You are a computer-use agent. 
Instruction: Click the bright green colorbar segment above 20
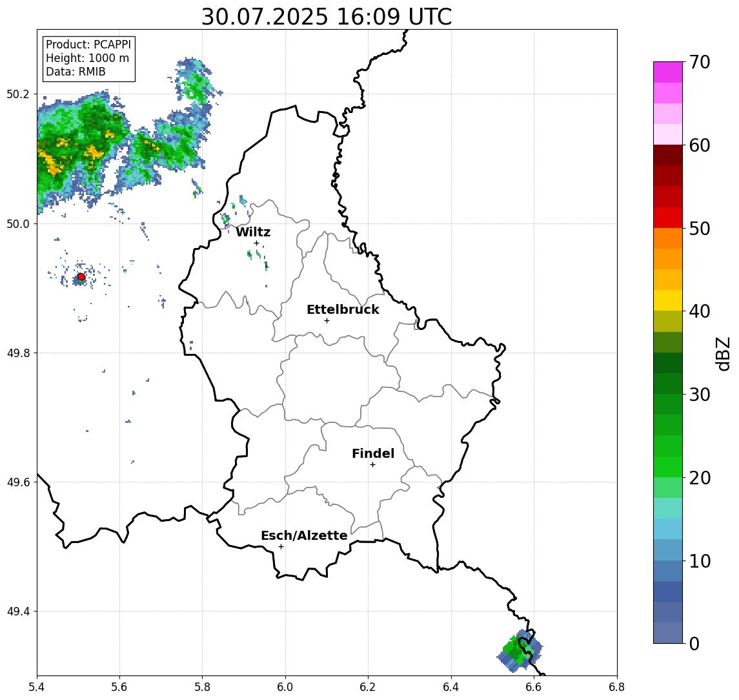point(668,467)
